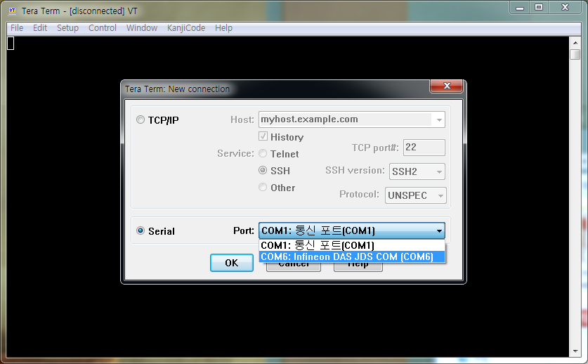Close the Tera Term main window

(x=565, y=8)
